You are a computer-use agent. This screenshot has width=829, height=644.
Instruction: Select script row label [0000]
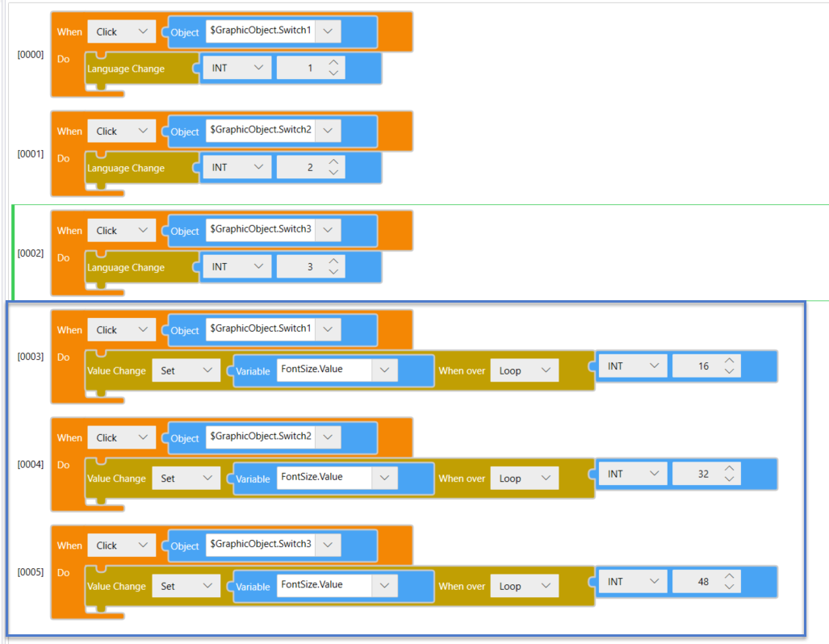point(31,54)
